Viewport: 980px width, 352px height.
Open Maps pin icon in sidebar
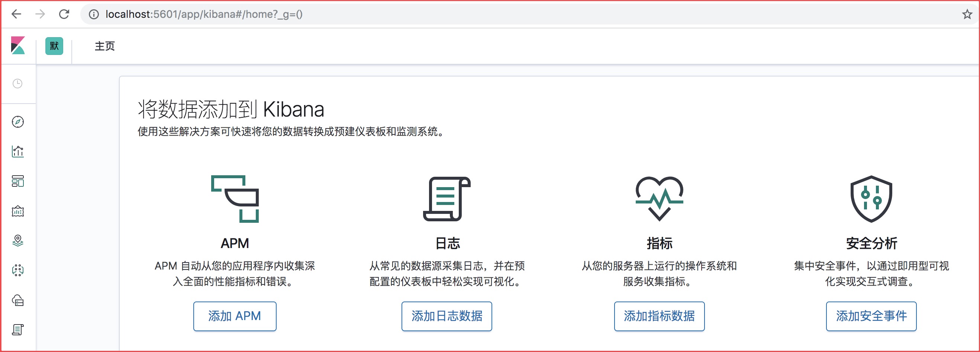[x=18, y=241]
